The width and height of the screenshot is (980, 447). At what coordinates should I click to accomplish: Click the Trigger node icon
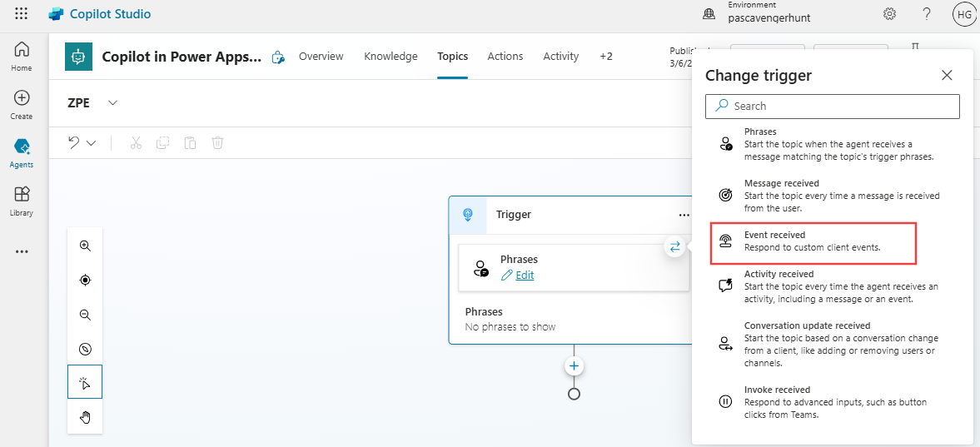pyautogui.click(x=467, y=215)
